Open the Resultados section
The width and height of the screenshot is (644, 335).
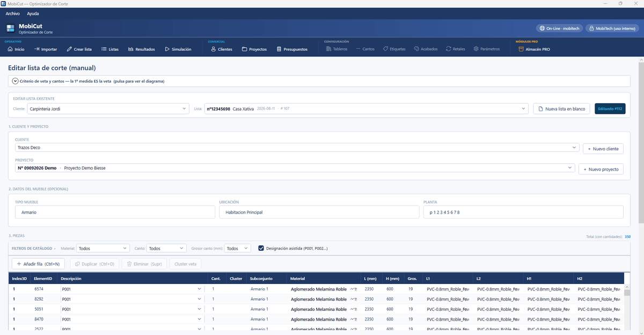coord(142,49)
